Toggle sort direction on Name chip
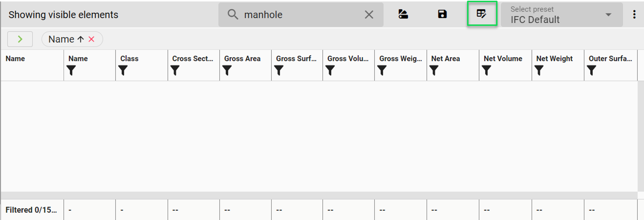Viewport: 644px width, 220px height. click(80, 39)
